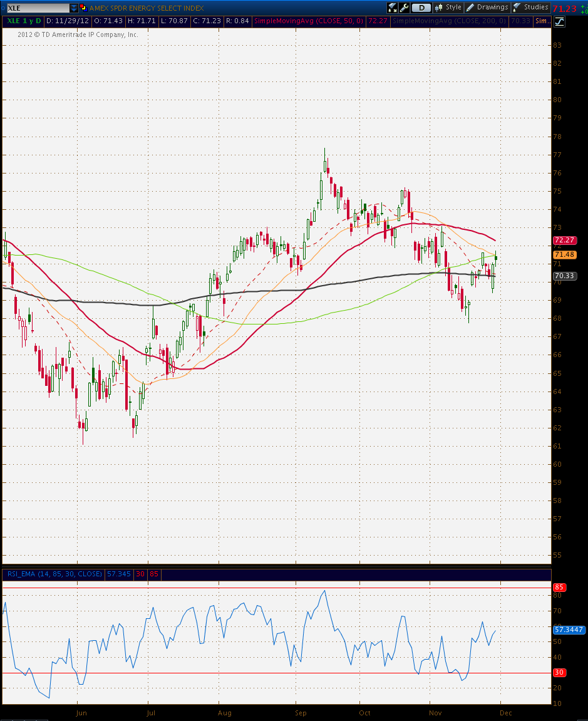Screen dimensions: 588x721
Task: Click the D: 11/29/12 date readout
Action: click(68, 21)
